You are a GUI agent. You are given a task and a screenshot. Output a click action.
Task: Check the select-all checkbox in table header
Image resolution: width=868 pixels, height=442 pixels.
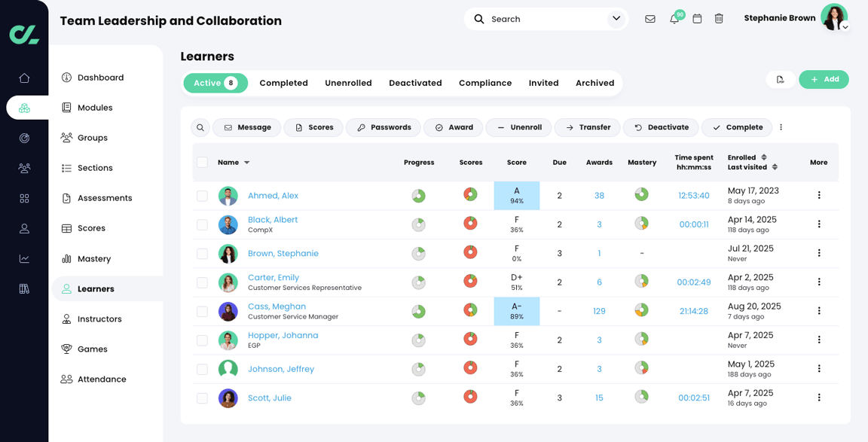202,162
